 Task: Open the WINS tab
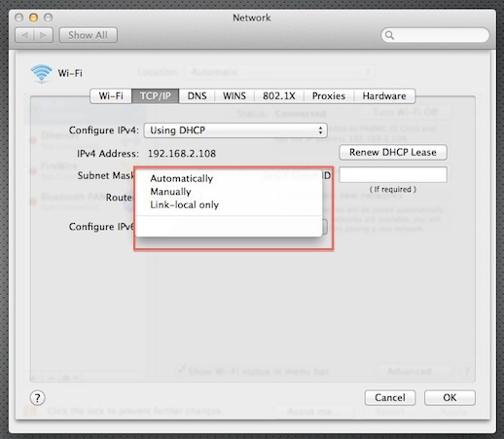point(234,96)
